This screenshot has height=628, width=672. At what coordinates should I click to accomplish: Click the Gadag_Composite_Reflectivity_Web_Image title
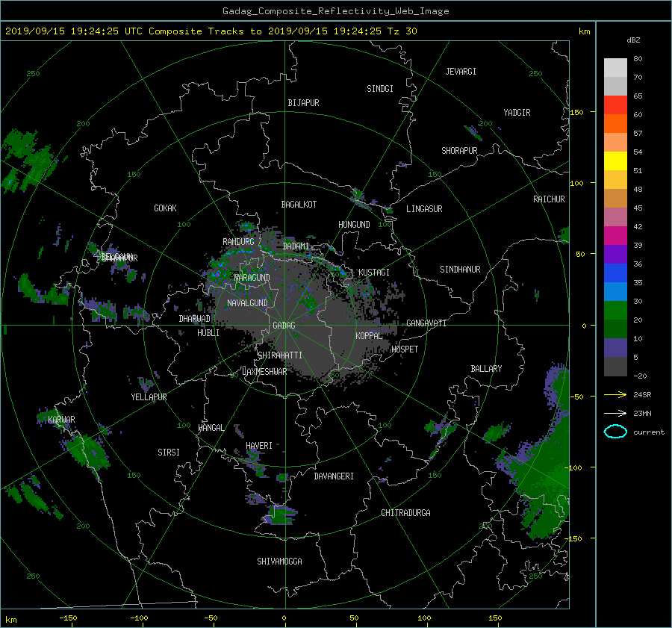[x=335, y=11]
